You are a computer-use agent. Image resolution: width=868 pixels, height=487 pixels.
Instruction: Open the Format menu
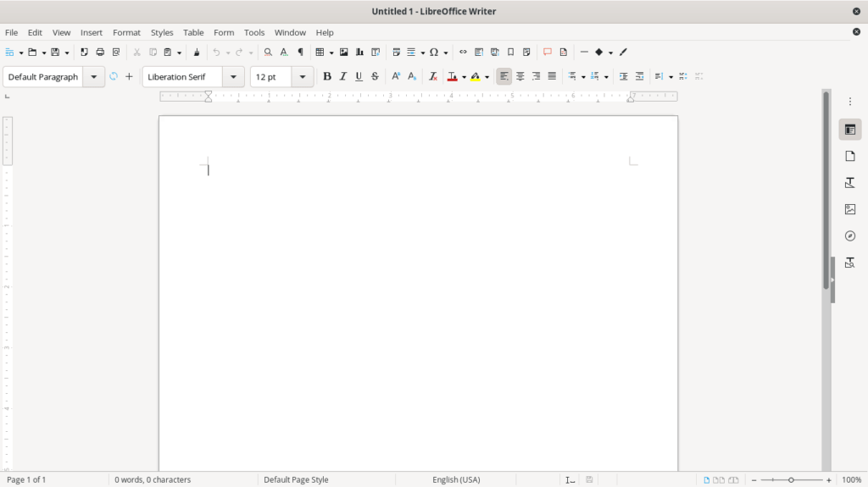126,32
